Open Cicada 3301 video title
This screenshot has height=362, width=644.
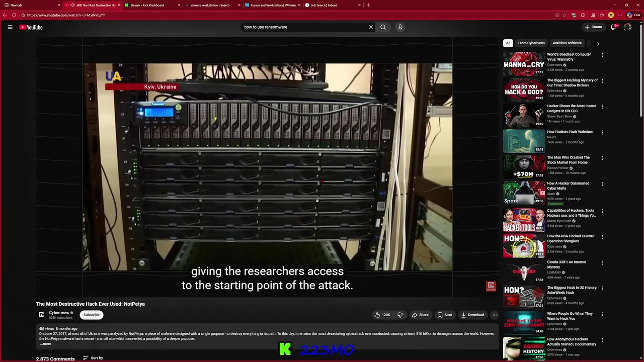[x=567, y=264]
